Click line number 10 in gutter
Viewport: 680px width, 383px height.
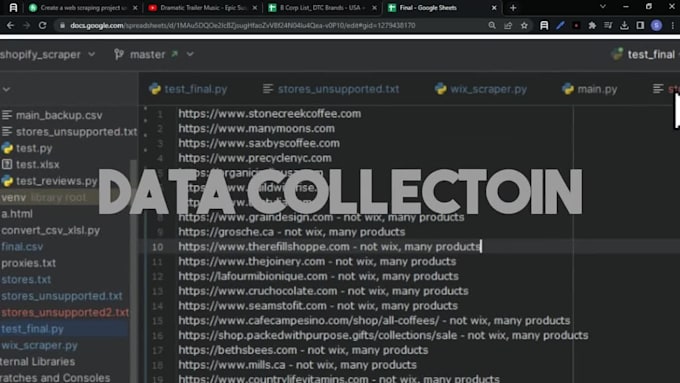click(157, 247)
